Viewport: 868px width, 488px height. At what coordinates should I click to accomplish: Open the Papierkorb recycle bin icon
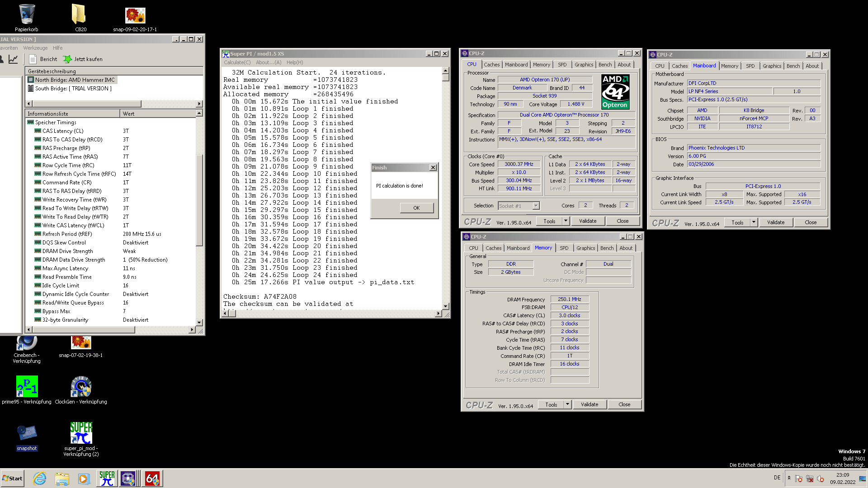(27, 15)
